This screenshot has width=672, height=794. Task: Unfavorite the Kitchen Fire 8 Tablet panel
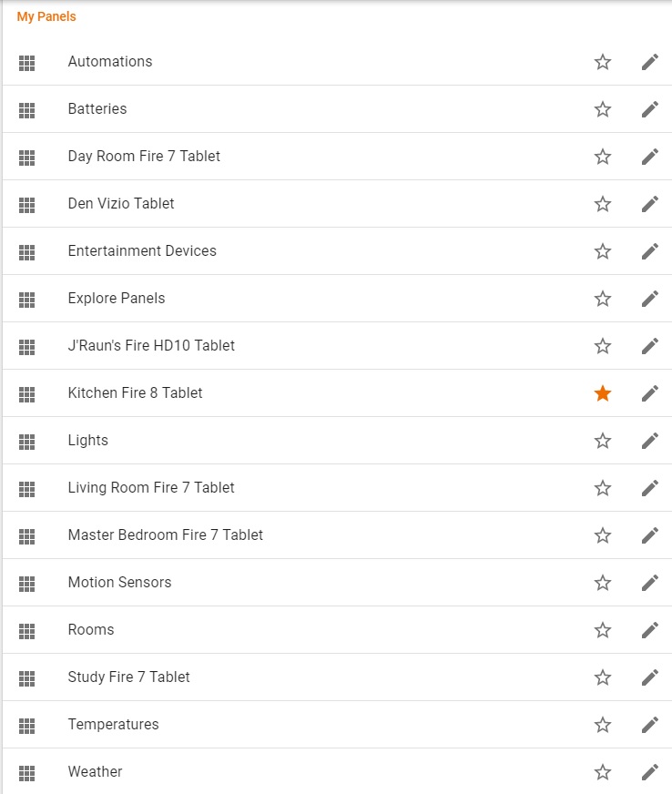pyautogui.click(x=602, y=393)
